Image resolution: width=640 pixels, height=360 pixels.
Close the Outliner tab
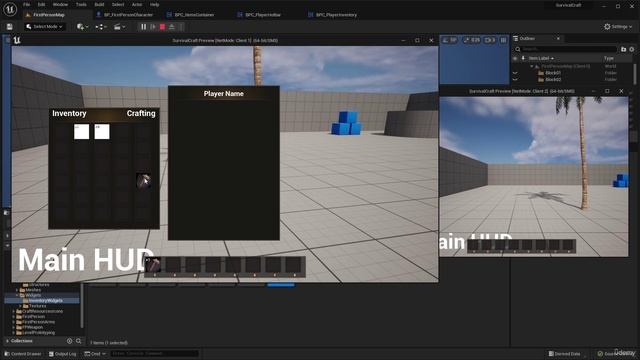[558, 38]
